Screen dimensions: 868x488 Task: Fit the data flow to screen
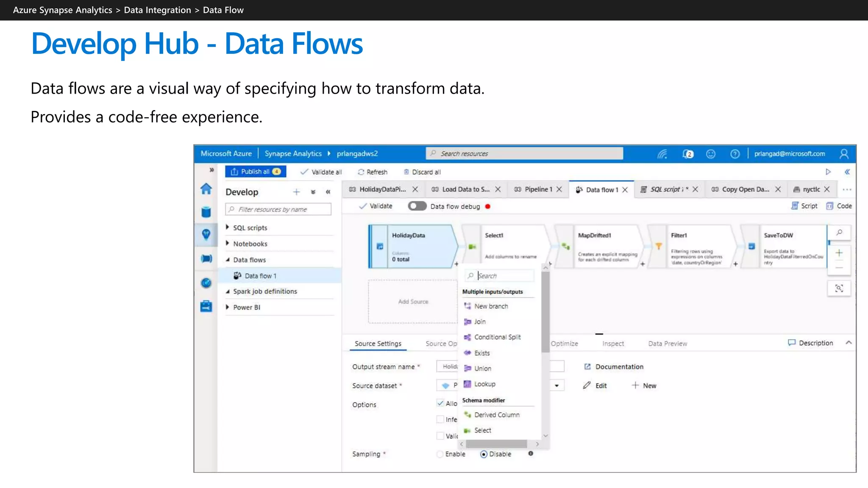(x=839, y=288)
